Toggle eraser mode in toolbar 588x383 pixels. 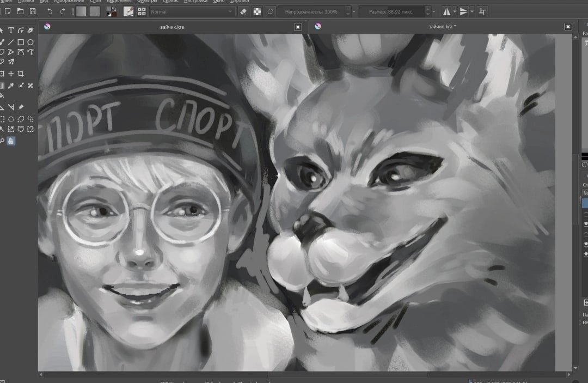tap(243, 11)
